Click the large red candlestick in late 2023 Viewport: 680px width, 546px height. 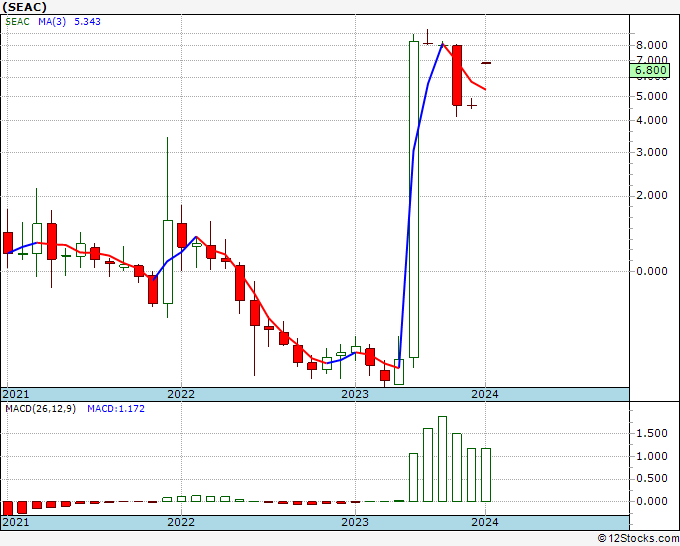click(x=457, y=75)
